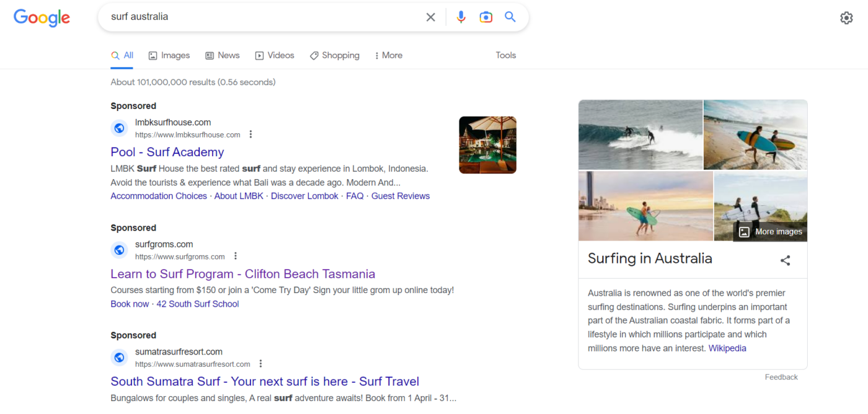The height and width of the screenshot is (414, 868).
Task: Open the Tools options
Action: [505, 55]
